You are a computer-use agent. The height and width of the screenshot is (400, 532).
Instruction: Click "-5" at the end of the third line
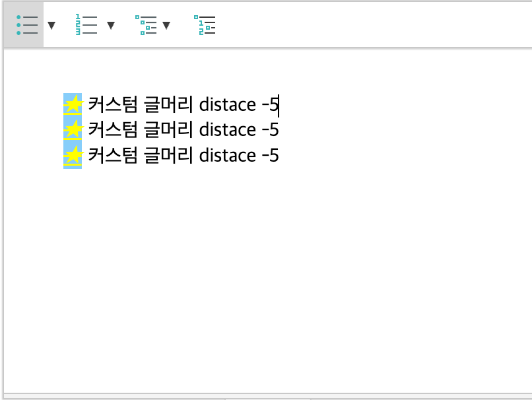[x=270, y=156]
